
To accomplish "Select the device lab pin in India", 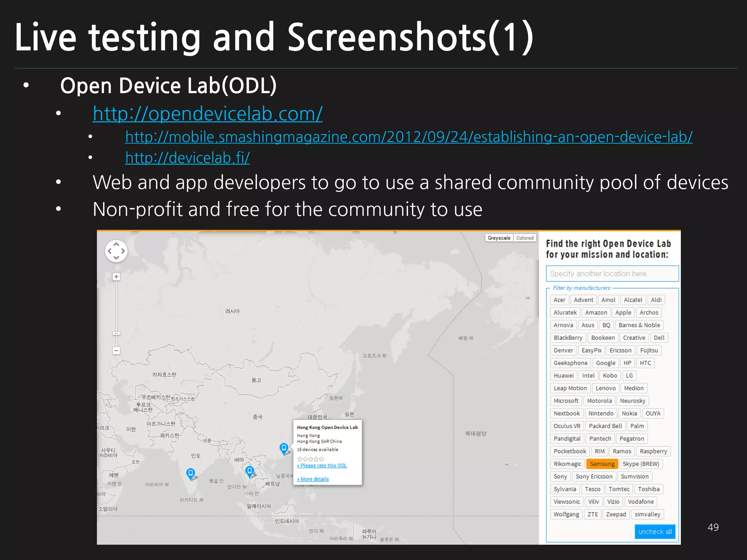I will (x=190, y=474).
